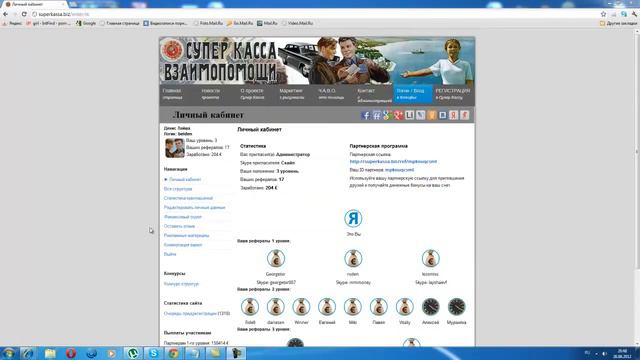Open Chrome from the taskbar
The height and width of the screenshot is (360, 640).
click(174, 353)
